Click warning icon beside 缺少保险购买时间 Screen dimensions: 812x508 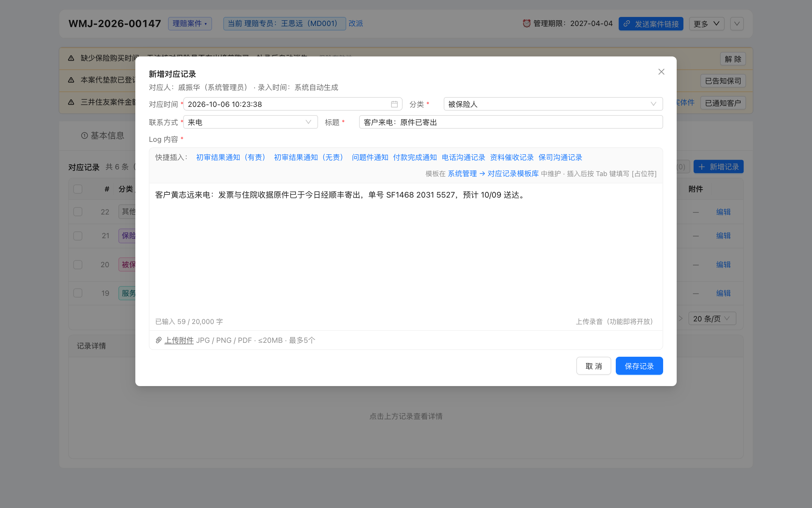tap(71, 58)
